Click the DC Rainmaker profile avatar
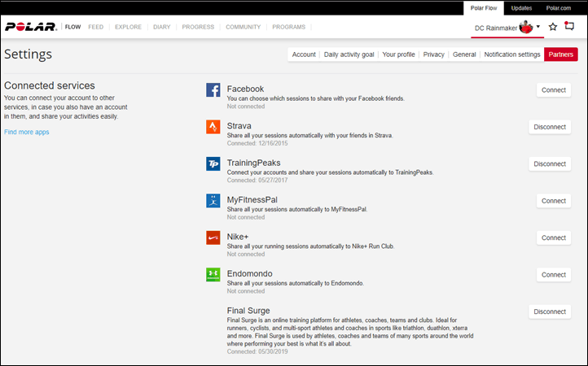The image size is (588, 366). point(526,27)
